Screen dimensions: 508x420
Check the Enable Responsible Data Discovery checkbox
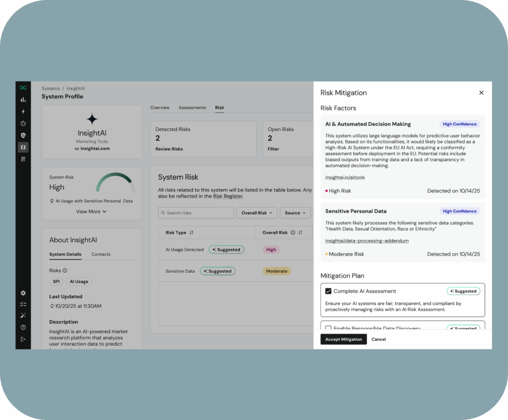tap(328, 328)
